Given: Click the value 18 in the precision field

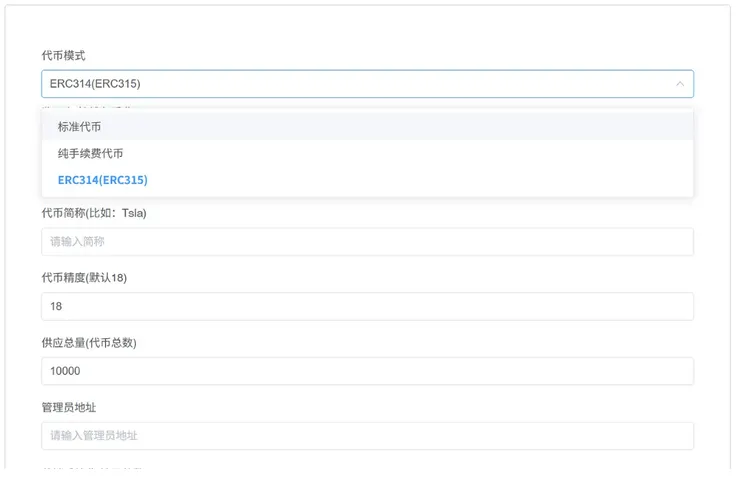Looking at the screenshot, I should (x=56, y=306).
